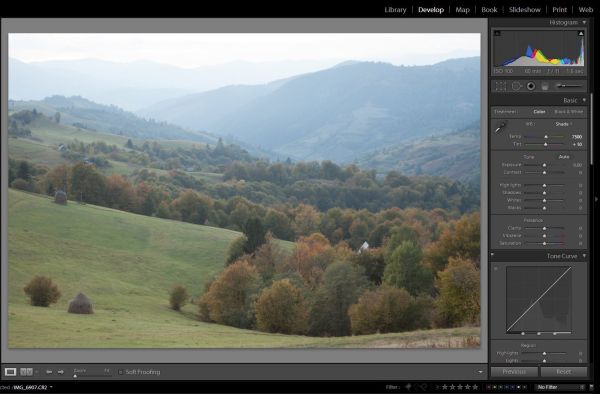Pick the White Balance eyedropper
The width and height of the screenshot is (600, 394).
[x=501, y=127]
